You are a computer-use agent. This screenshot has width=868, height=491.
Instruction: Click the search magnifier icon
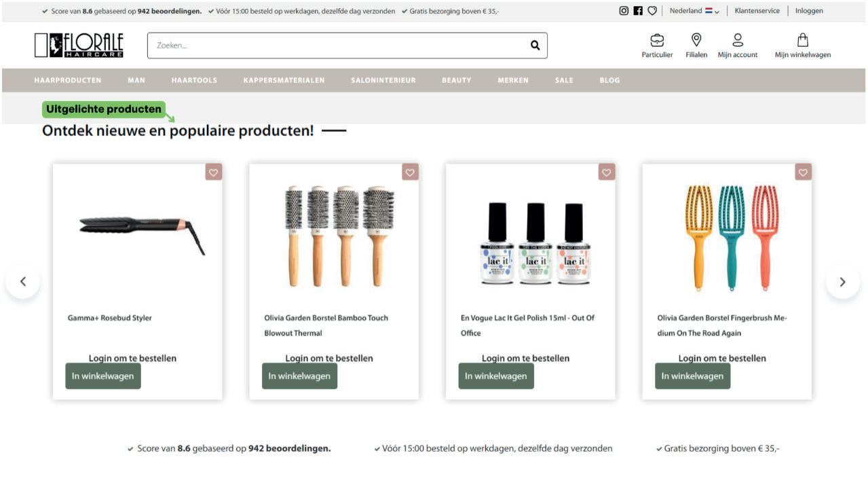[535, 46]
